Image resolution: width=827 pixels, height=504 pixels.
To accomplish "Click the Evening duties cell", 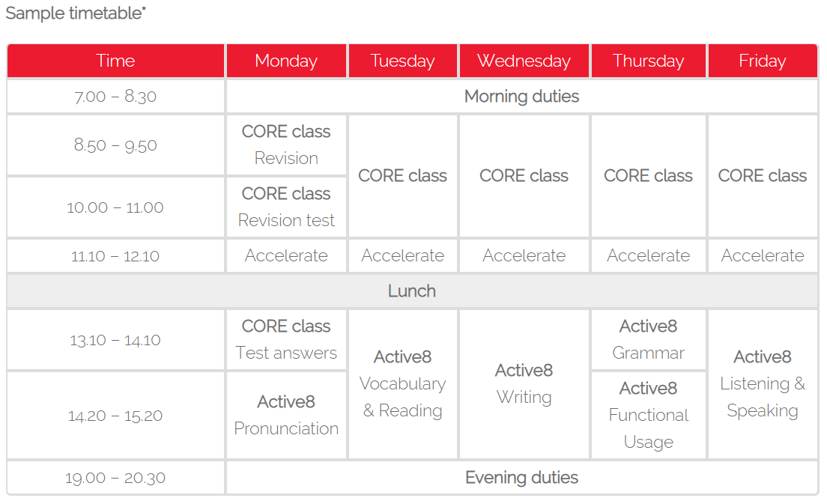I will click(x=522, y=478).
